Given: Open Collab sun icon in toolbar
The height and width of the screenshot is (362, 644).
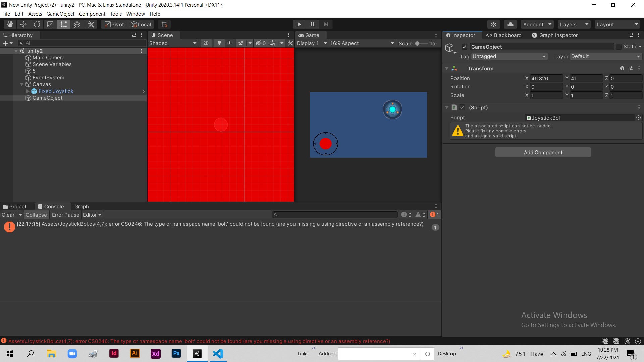Looking at the screenshot, I should pos(494,24).
